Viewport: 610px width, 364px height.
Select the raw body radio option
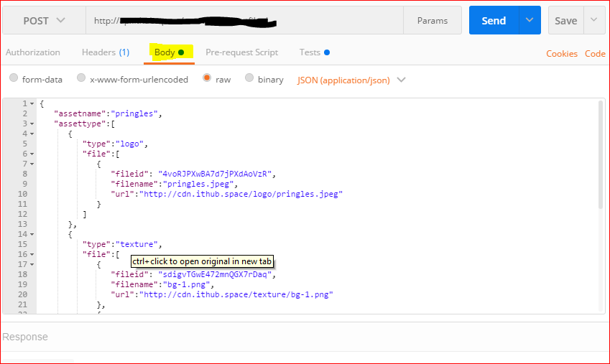(x=207, y=78)
